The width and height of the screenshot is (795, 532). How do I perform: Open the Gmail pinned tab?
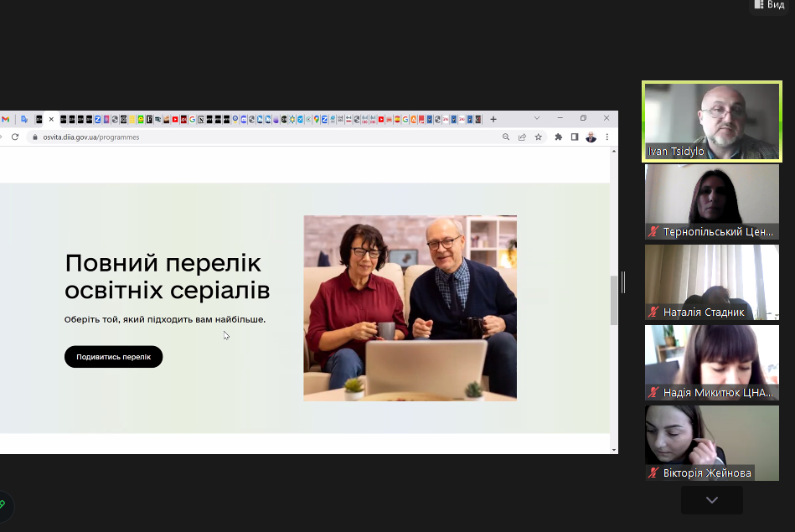pyautogui.click(x=6, y=119)
